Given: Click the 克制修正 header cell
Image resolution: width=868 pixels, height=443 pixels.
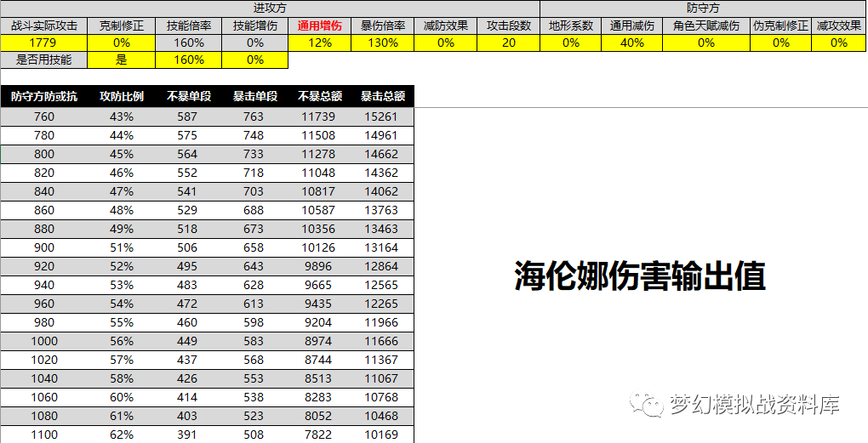Looking at the screenshot, I should [121, 26].
